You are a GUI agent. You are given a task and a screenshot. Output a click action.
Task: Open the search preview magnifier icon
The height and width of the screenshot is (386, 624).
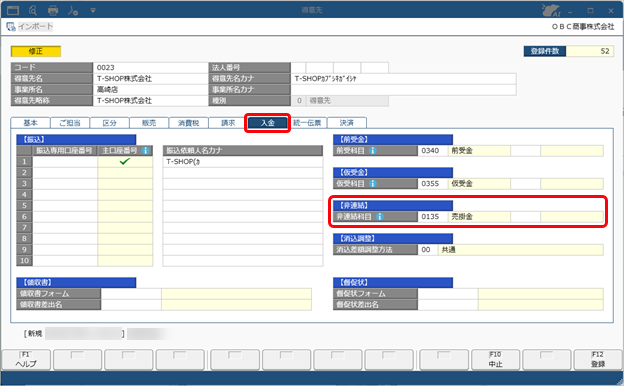(33, 10)
